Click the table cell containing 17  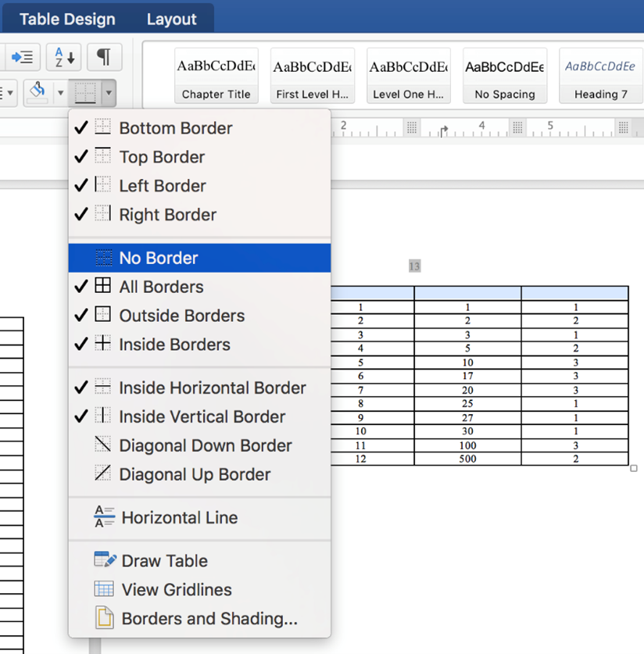coord(467,376)
